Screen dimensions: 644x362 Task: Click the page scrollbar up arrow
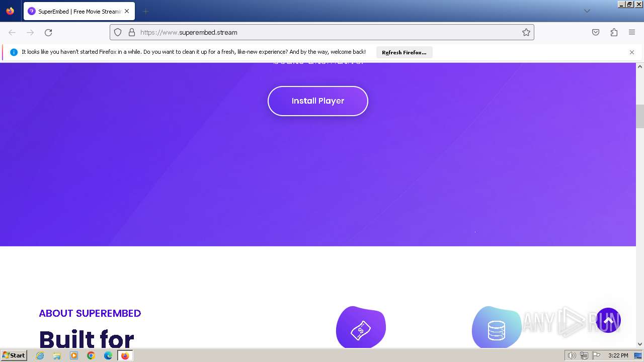[640, 66]
